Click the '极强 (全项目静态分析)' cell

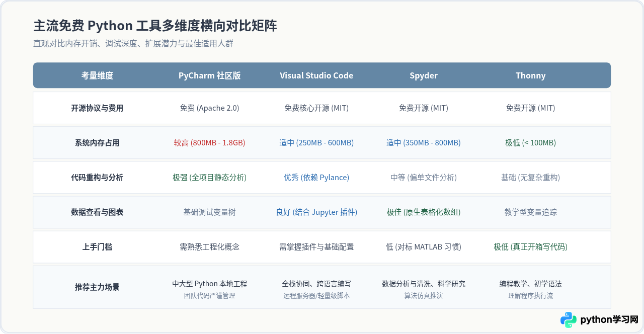tap(210, 178)
